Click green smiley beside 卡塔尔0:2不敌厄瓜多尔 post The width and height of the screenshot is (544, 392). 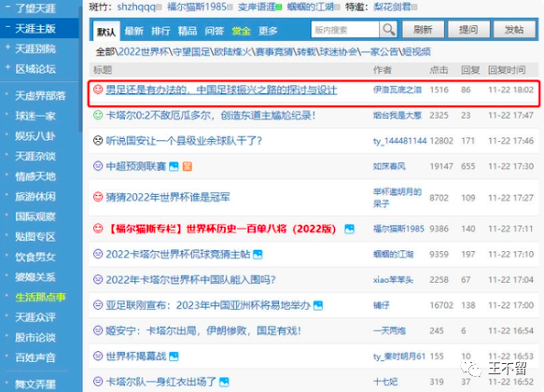[x=98, y=115]
